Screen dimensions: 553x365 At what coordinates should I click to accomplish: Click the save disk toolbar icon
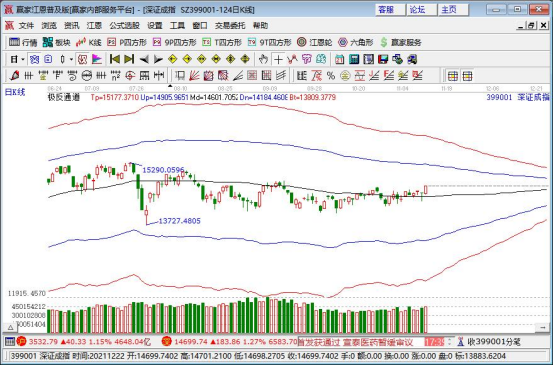(x=383, y=59)
